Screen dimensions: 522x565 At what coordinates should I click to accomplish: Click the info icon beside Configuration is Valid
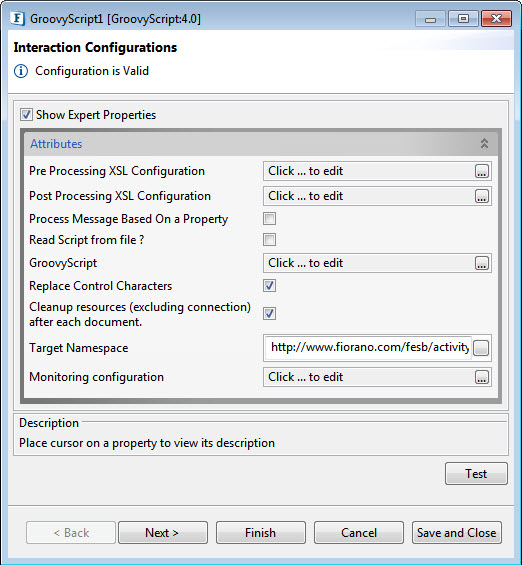[21, 71]
